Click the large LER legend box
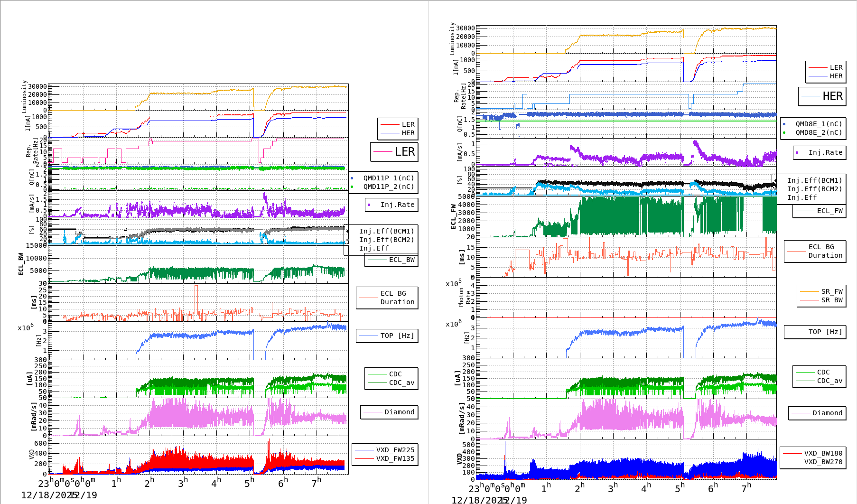 [x=394, y=152]
